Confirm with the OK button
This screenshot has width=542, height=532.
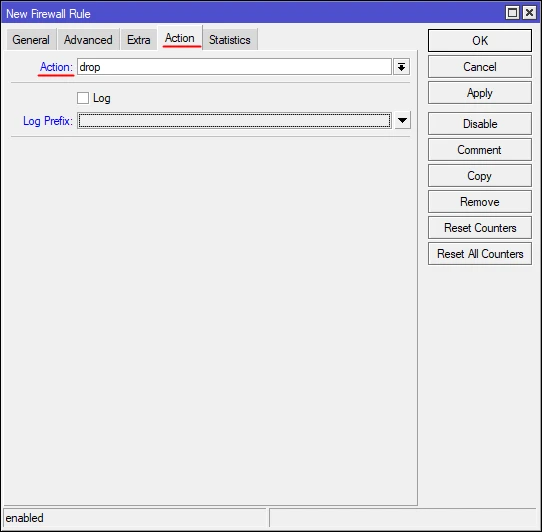[x=480, y=41]
